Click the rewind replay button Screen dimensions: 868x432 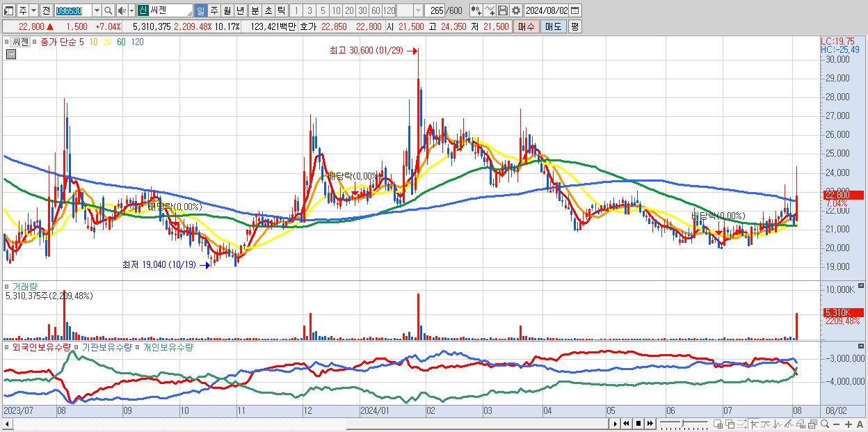[x=626, y=424]
